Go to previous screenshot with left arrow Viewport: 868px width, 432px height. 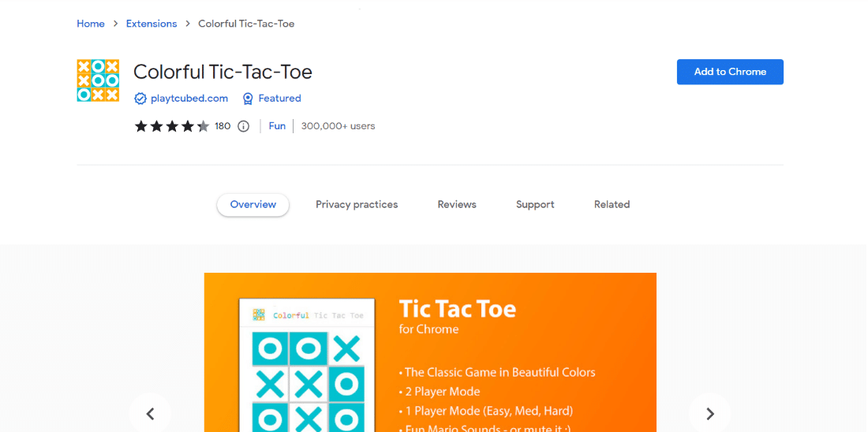pos(150,413)
